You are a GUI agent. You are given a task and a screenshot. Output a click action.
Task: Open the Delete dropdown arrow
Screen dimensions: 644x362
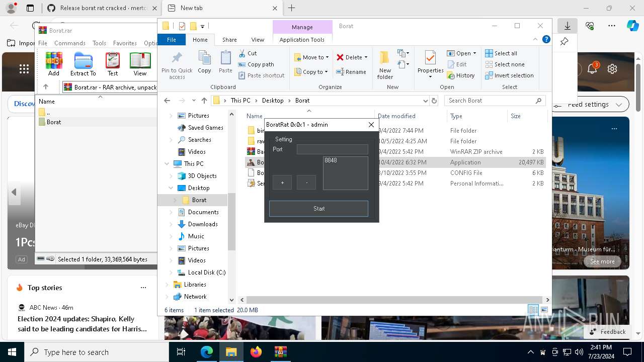pos(366,57)
